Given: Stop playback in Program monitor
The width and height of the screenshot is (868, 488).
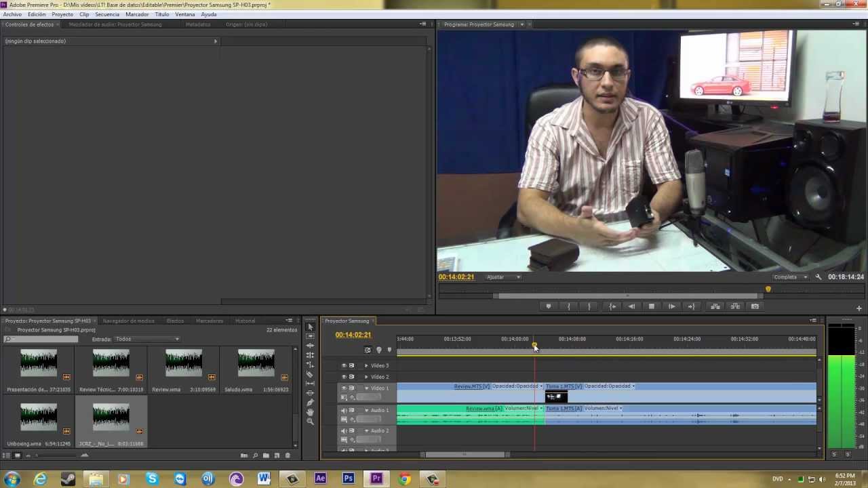Looking at the screenshot, I should point(652,306).
